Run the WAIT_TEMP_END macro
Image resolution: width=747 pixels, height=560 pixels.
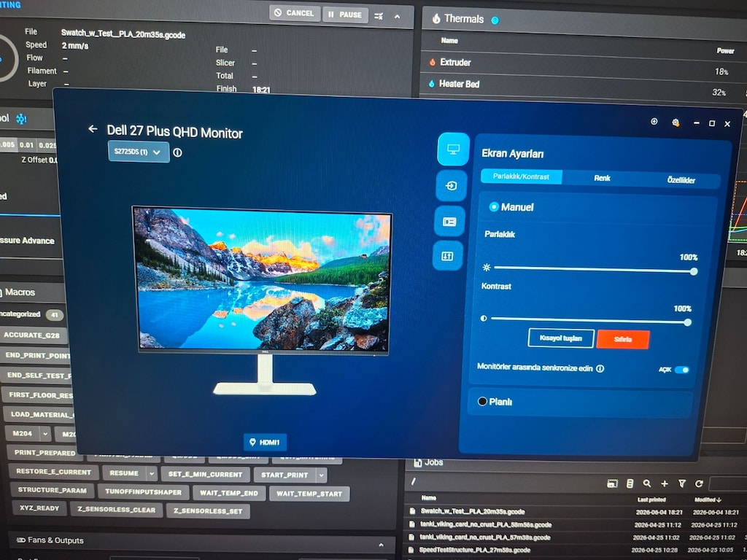[228, 493]
